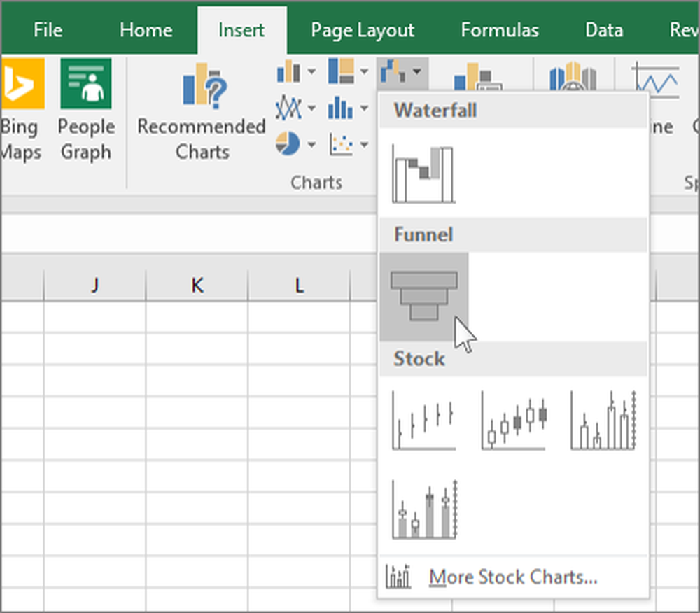Click the hierarchy chart icon
Image resolution: width=700 pixels, height=613 pixels.
click(x=341, y=71)
